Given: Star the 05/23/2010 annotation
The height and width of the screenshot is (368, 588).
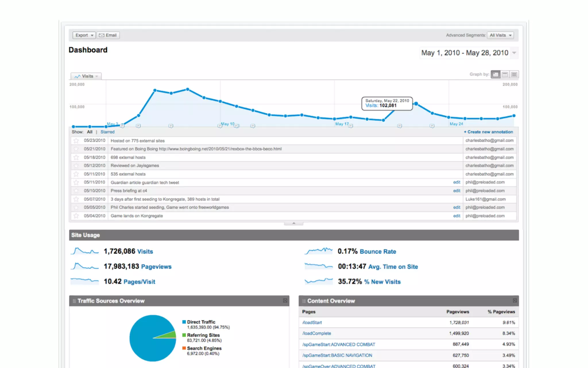Looking at the screenshot, I should (76, 141).
